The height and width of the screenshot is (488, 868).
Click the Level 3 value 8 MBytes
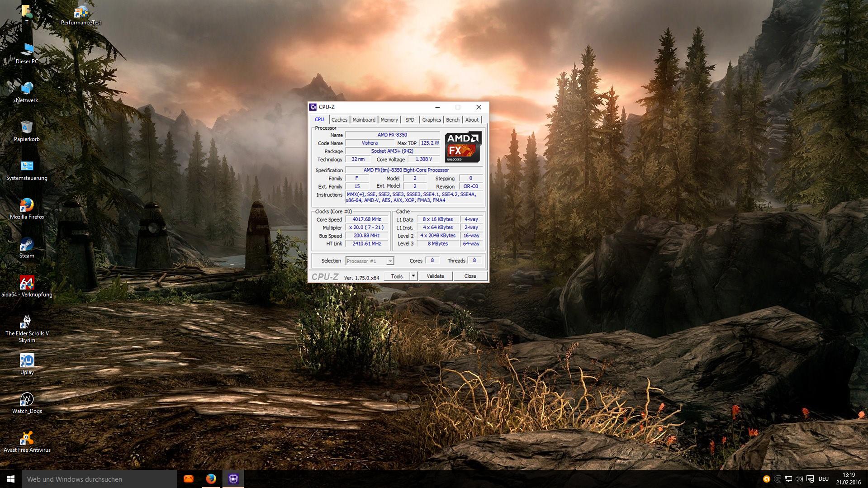pyautogui.click(x=437, y=244)
